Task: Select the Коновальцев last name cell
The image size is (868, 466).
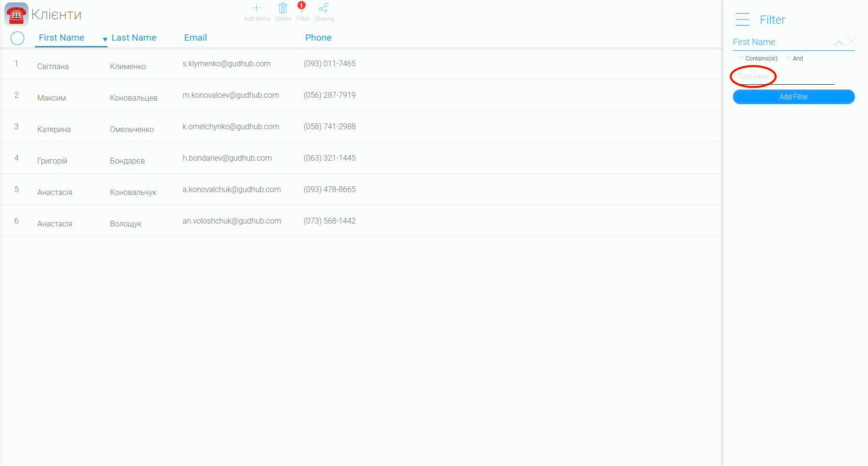Action: click(134, 98)
